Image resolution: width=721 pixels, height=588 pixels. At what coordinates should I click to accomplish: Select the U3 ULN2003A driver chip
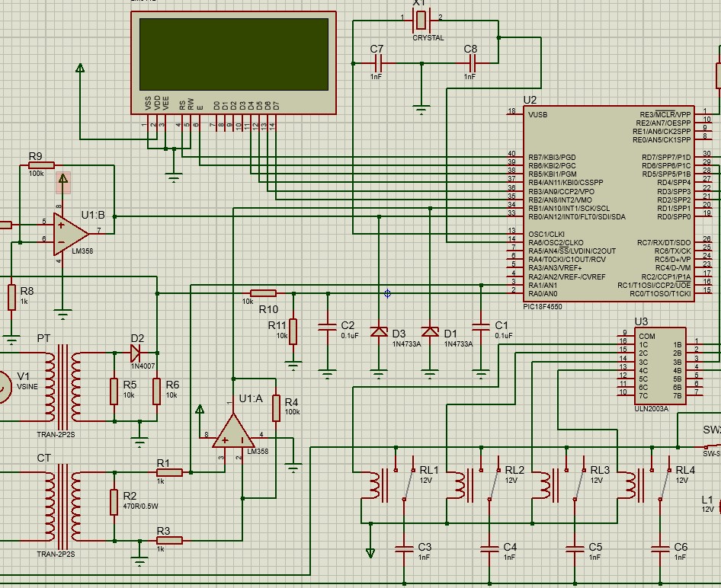click(x=660, y=366)
